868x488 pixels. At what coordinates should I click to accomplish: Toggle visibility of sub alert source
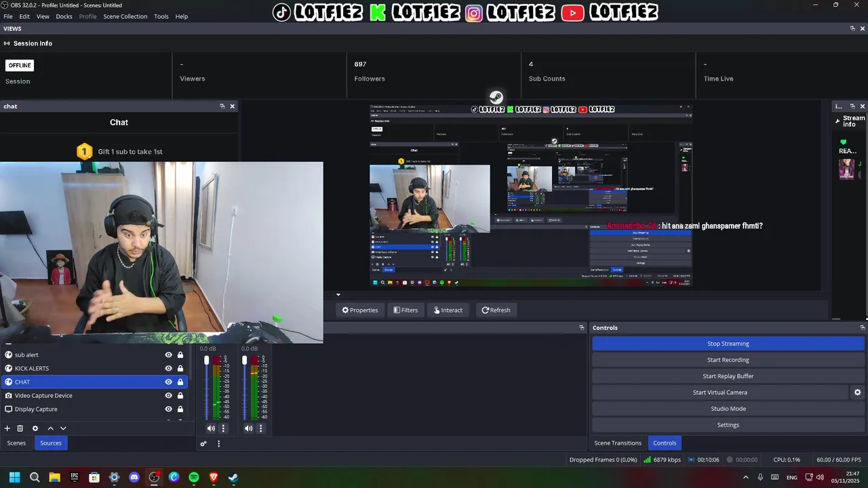point(169,355)
